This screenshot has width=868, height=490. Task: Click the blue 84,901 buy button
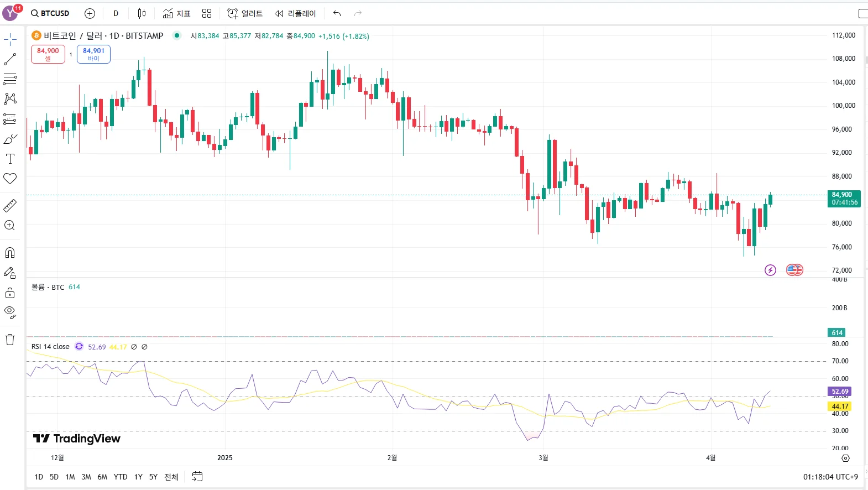[x=93, y=54]
